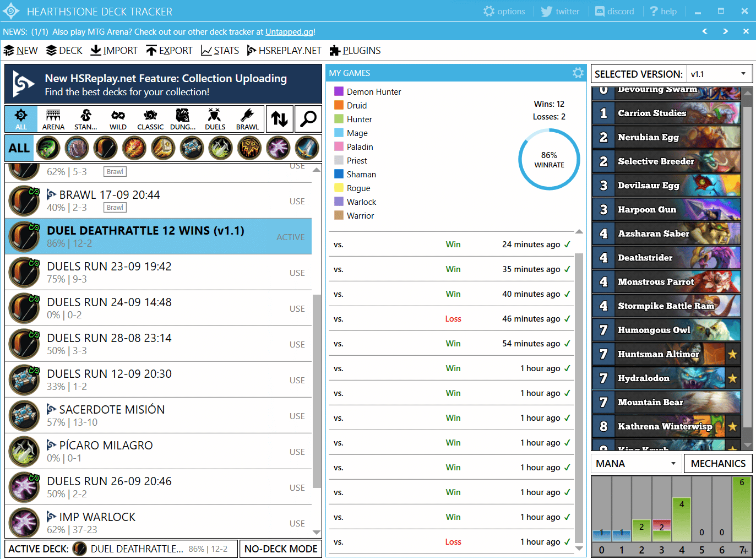Screen dimensions: 756x559
Task: Filter decks by Arena mode icon
Action: click(53, 119)
